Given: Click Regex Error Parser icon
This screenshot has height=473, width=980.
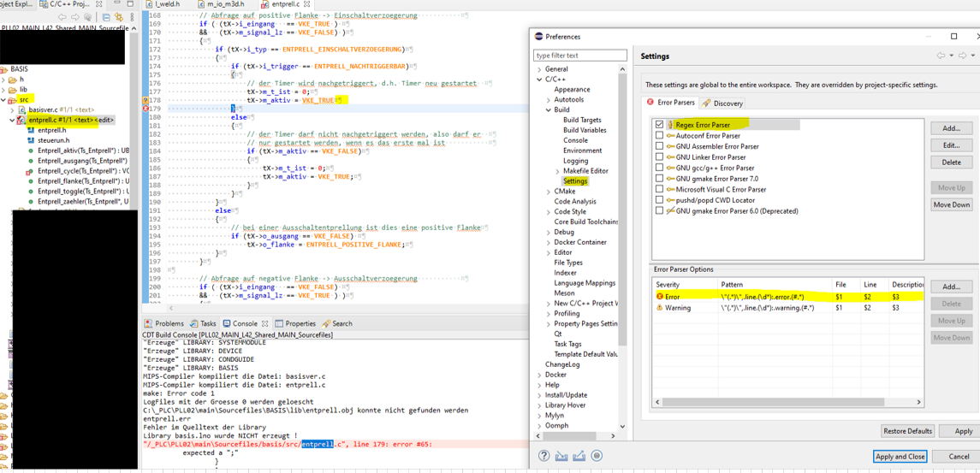Looking at the screenshot, I should pos(671,125).
